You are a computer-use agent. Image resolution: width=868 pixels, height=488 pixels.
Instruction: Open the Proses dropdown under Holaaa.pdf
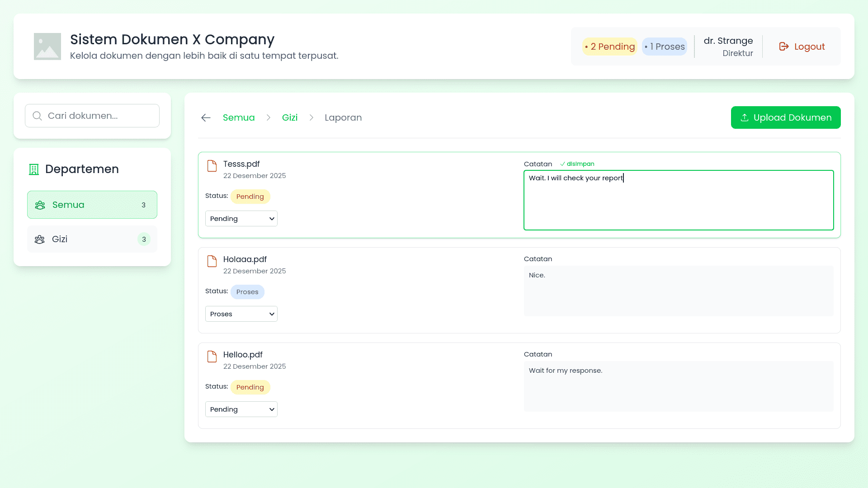(x=241, y=314)
